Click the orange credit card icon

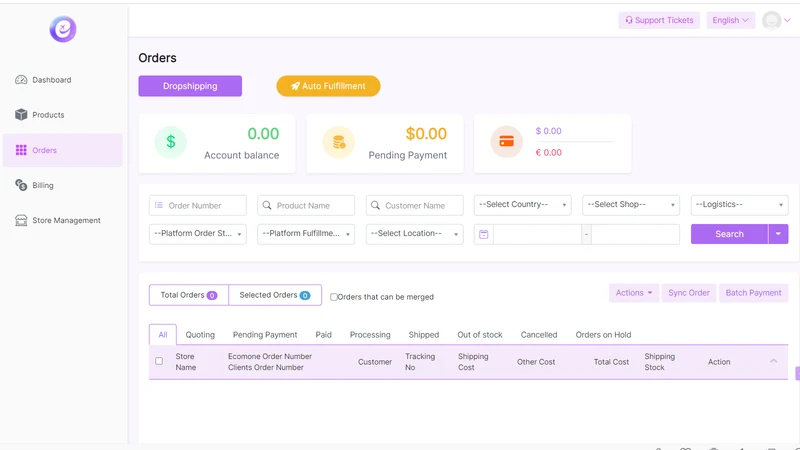(x=506, y=141)
